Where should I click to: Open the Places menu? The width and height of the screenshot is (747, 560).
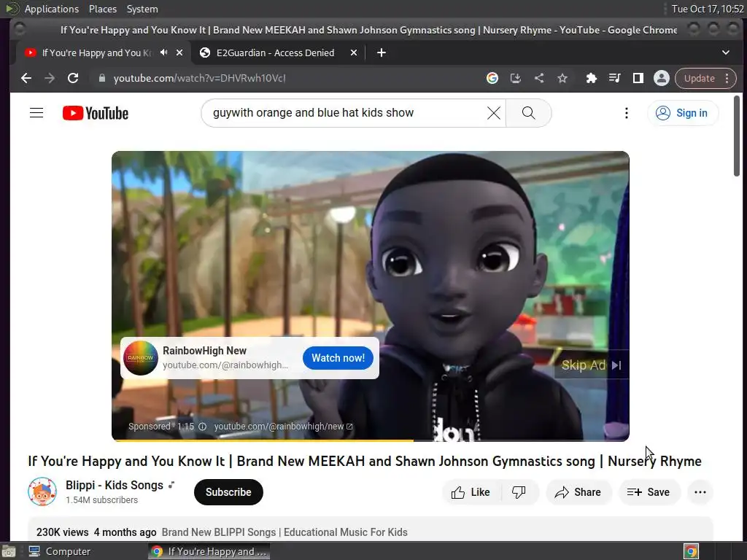tap(102, 9)
